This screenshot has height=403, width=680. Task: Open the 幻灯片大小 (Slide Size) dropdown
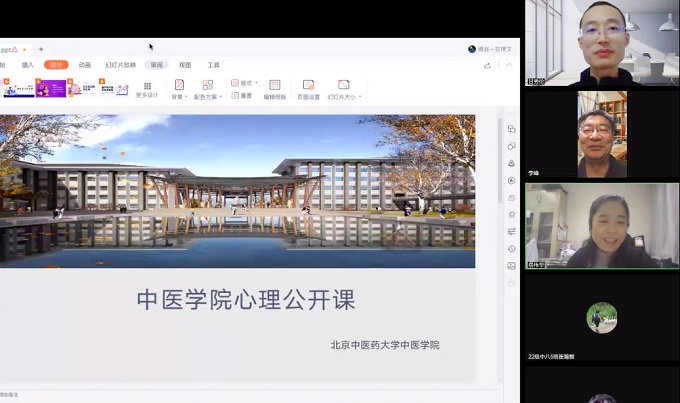(x=344, y=90)
